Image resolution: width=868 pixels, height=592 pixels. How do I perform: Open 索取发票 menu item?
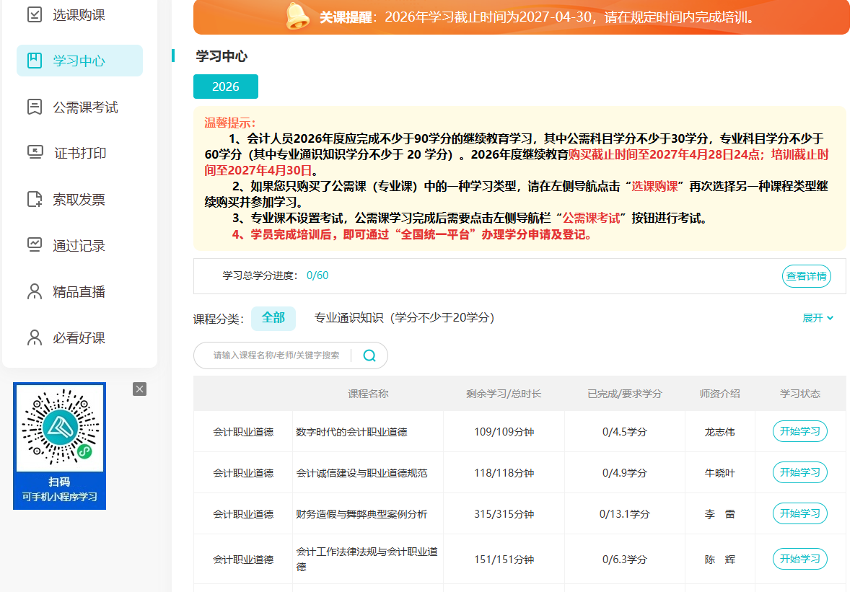tap(79, 199)
